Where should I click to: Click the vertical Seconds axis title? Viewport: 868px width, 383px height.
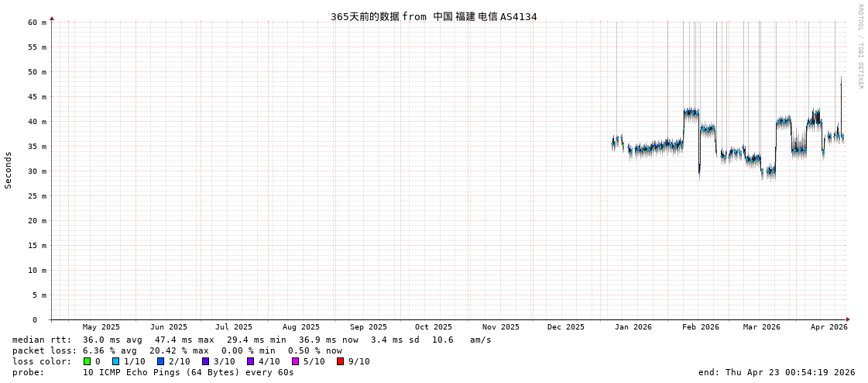pyautogui.click(x=9, y=170)
